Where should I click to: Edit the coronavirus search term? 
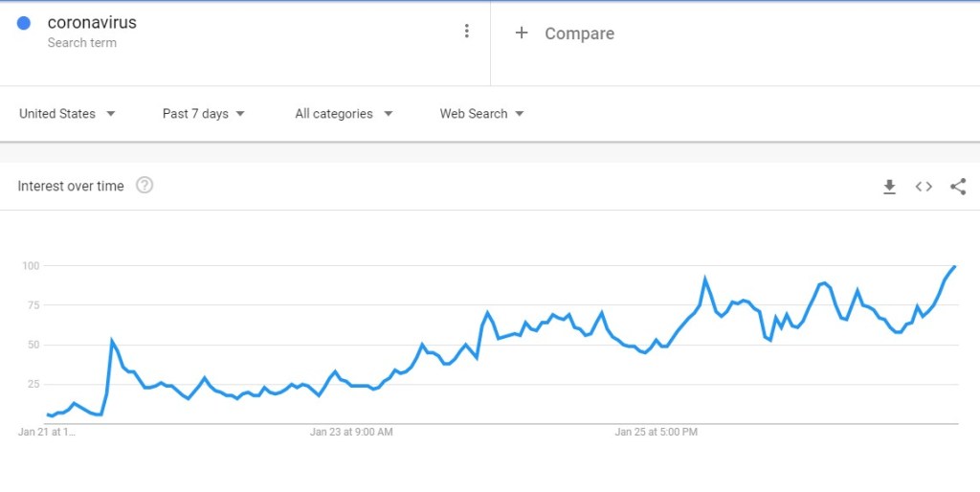(92, 23)
